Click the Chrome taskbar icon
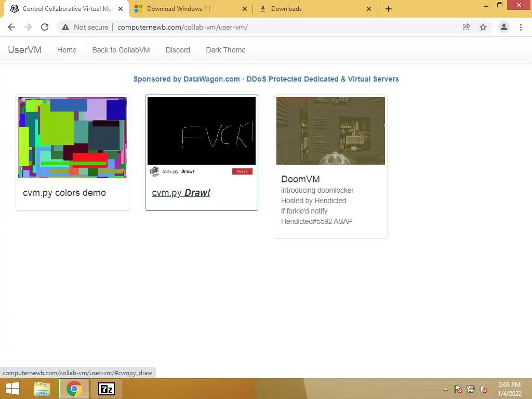532x399 pixels. (74, 389)
